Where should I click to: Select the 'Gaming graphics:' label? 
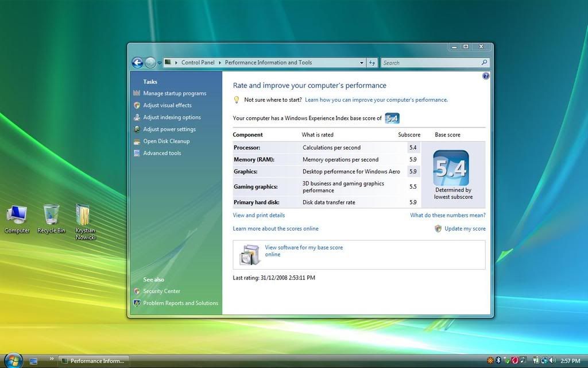click(256, 187)
